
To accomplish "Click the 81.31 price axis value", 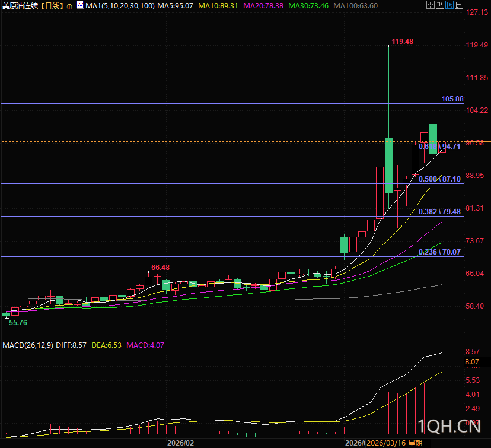I will point(475,208).
